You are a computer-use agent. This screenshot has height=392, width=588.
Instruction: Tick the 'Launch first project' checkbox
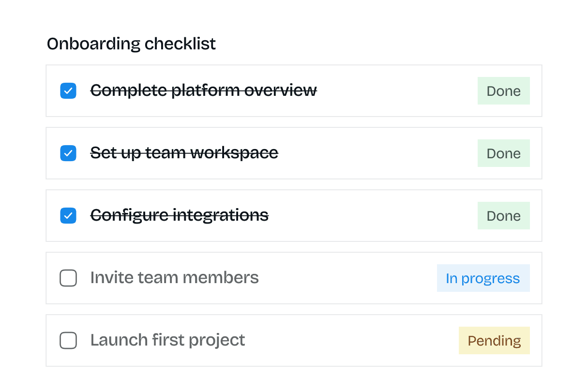pyautogui.click(x=68, y=341)
